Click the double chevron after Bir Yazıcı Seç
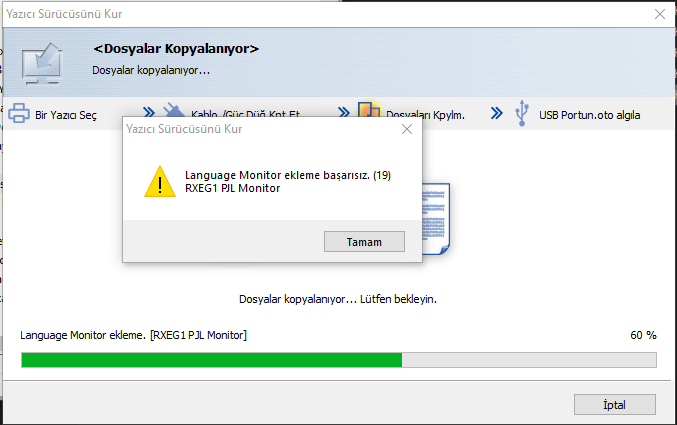677x425 pixels. click(149, 112)
